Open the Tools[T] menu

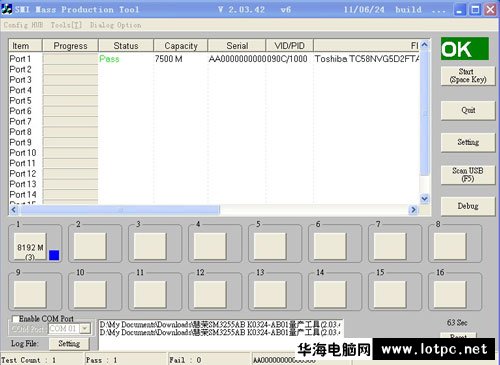66,25
